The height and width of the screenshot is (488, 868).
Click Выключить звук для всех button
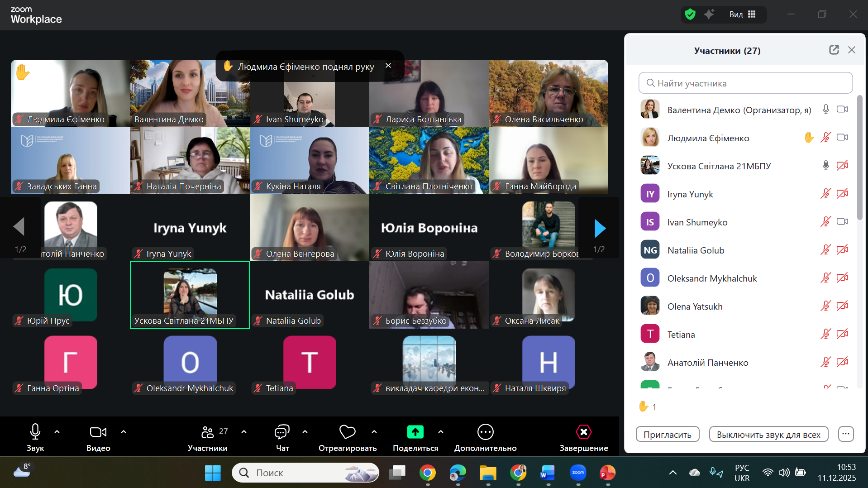[768, 434]
